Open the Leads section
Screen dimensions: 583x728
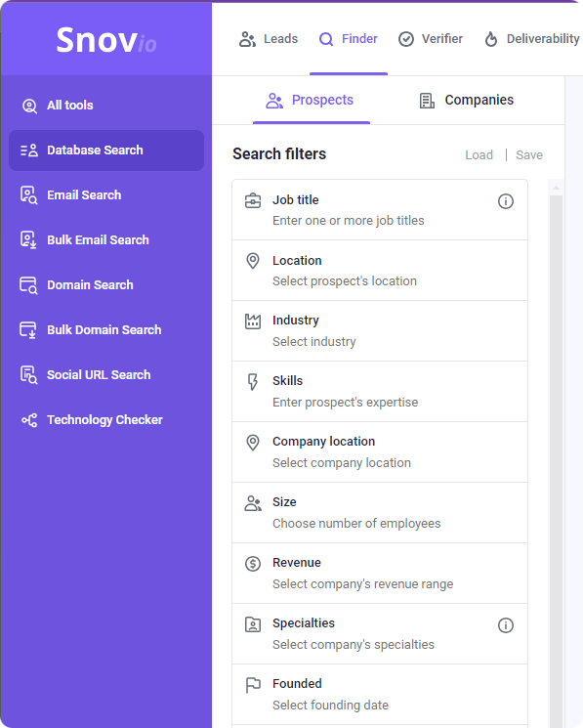269,39
